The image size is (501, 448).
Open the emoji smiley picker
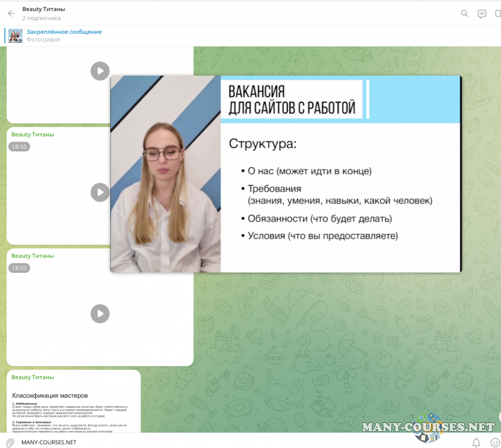click(x=495, y=442)
